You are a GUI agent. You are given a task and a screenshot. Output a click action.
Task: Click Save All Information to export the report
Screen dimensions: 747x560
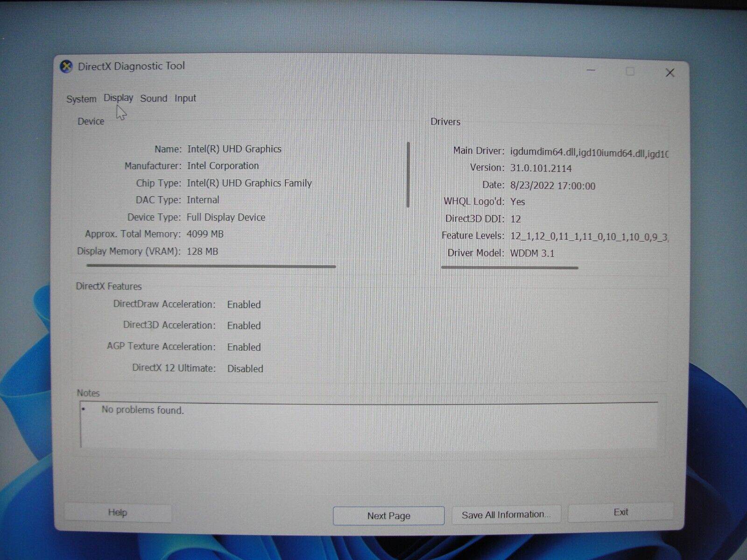click(x=506, y=514)
